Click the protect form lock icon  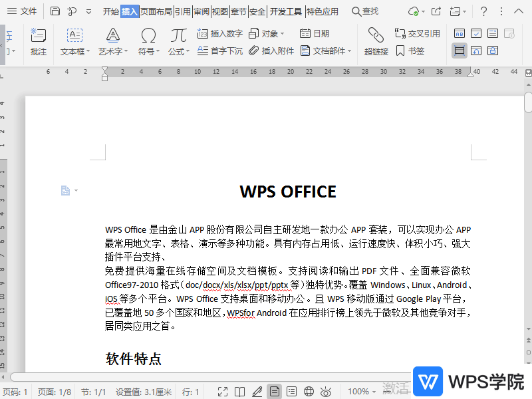tap(493, 51)
